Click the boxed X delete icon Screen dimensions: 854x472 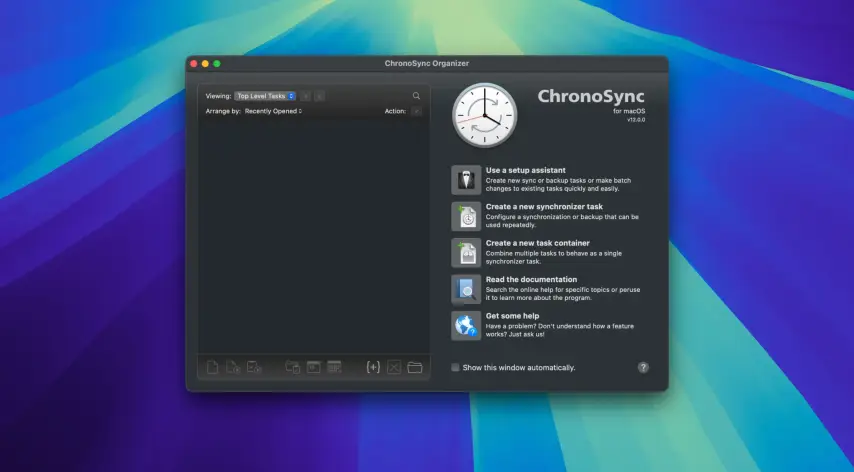[394, 367]
